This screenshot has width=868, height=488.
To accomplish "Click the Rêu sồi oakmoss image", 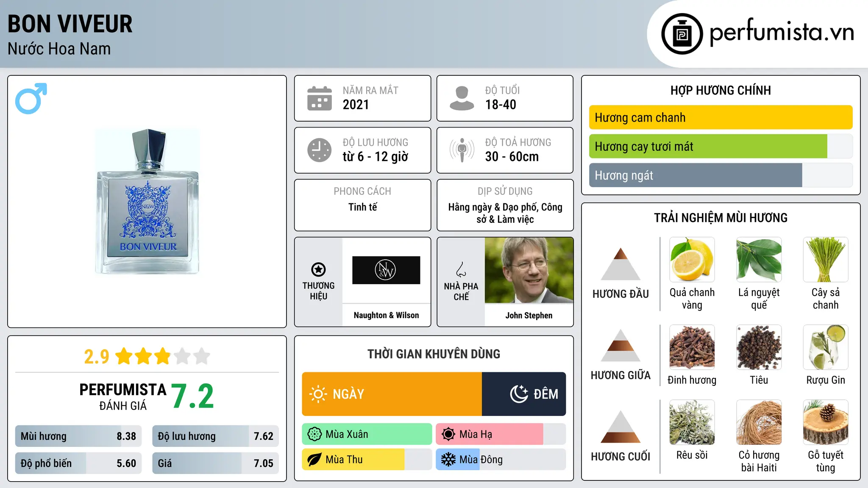I will coord(692,422).
